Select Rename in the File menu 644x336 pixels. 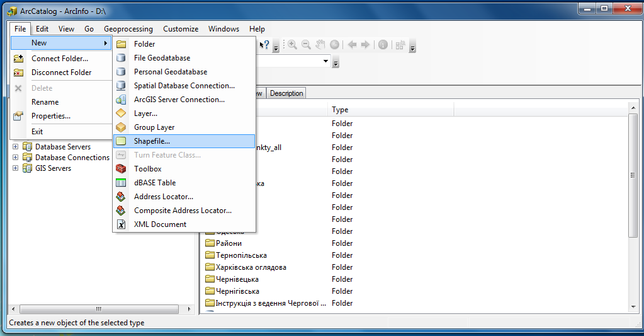[x=61, y=102]
